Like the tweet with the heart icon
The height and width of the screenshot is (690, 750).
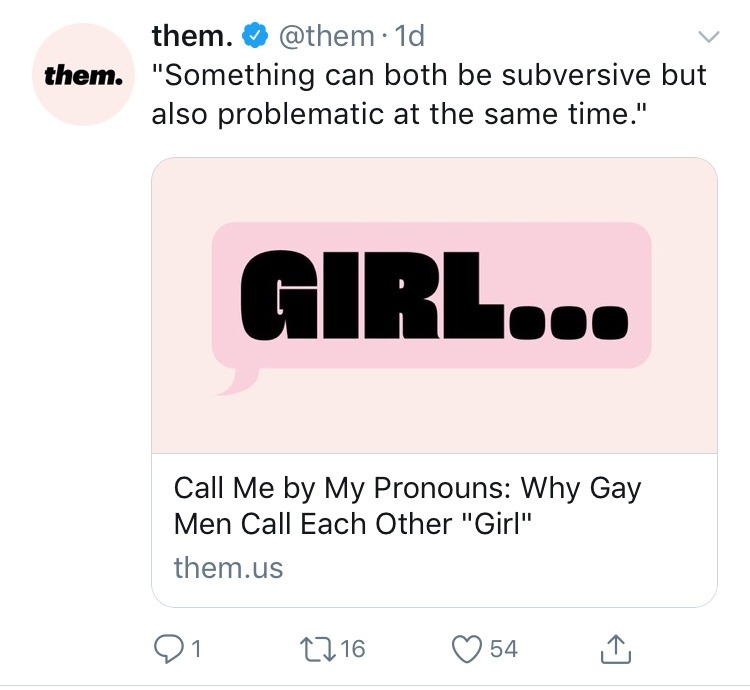[466, 649]
